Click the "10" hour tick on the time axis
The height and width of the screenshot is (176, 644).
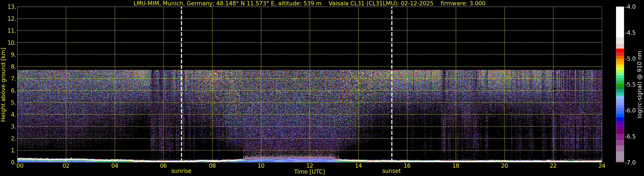(261, 166)
